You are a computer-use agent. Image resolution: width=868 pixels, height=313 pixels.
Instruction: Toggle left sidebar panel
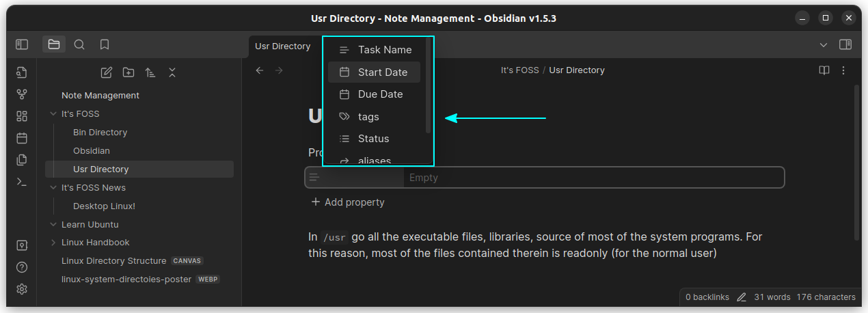[x=22, y=44]
